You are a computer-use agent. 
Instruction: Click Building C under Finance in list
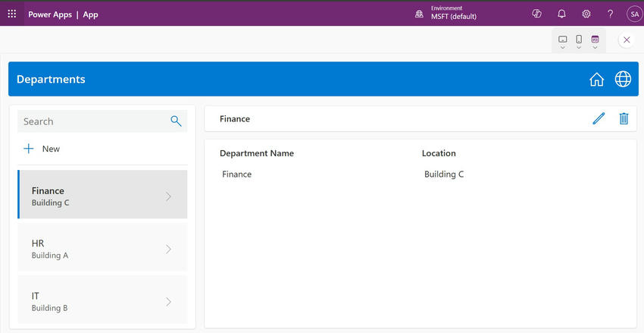(51, 203)
